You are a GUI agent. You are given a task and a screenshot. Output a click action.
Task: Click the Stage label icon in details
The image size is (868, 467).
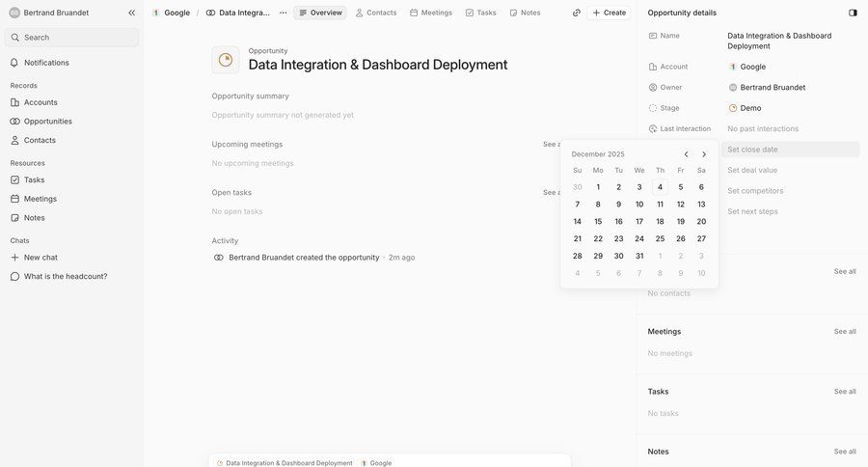(x=653, y=108)
